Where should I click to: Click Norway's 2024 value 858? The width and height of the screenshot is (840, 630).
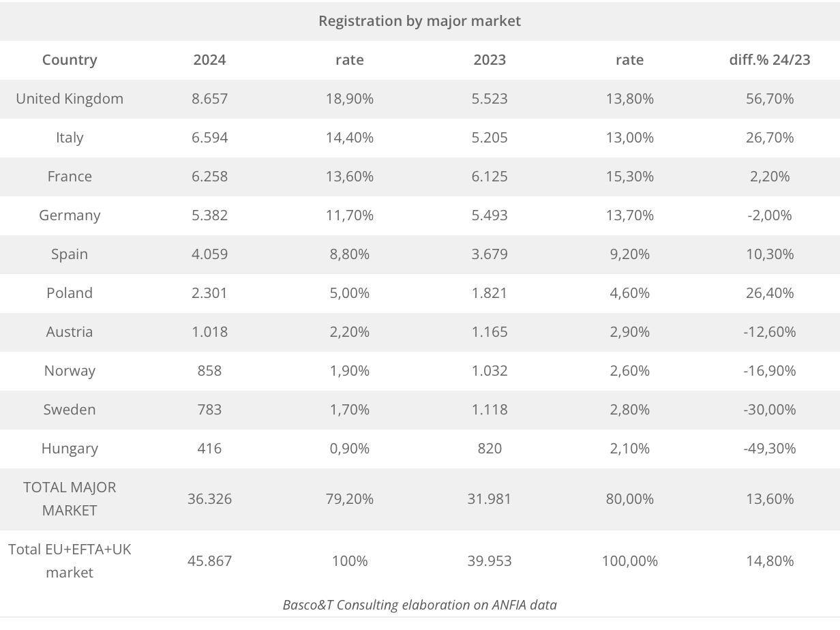209,370
